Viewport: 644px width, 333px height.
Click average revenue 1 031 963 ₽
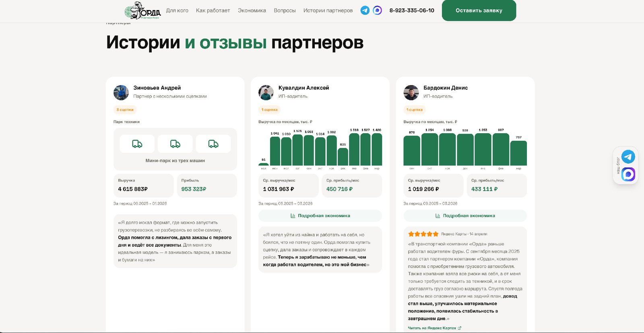coord(279,189)
